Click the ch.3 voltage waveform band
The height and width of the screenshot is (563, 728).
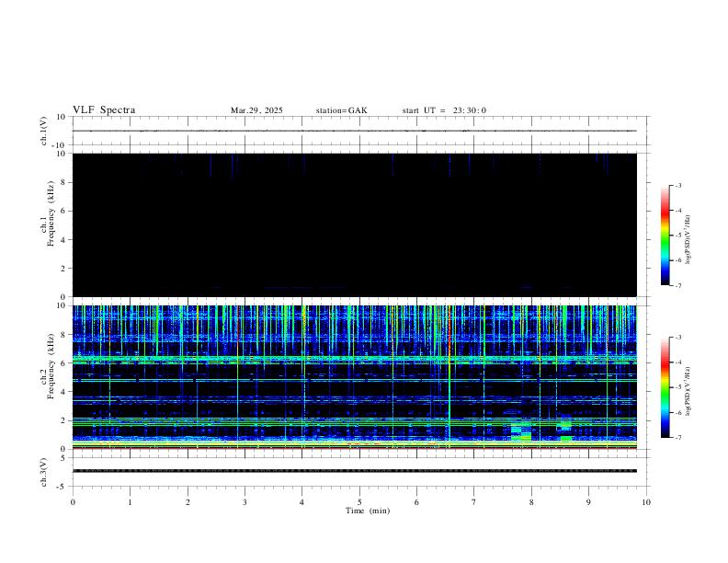(355, 471)
